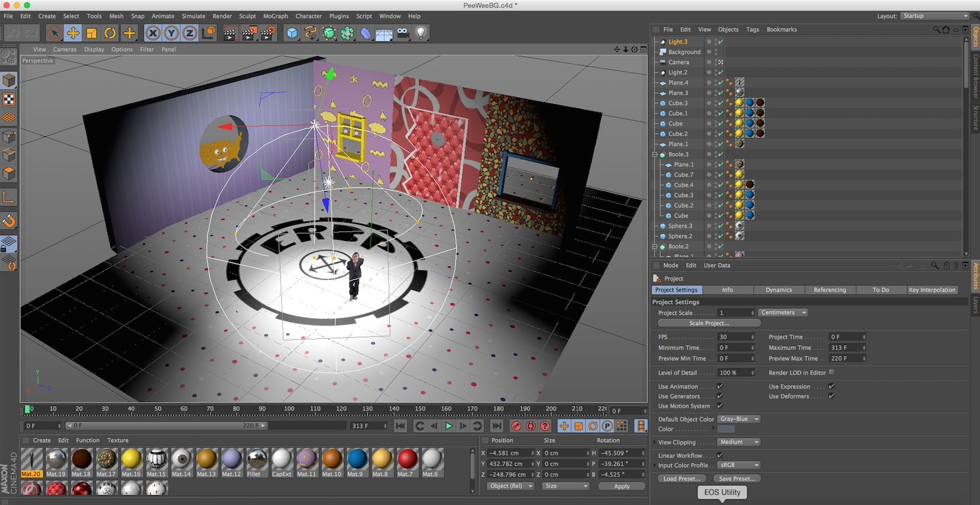Click the Scale Project button
Screen dimensions: 980x505
pyautogui.click(x=709, y=323)
